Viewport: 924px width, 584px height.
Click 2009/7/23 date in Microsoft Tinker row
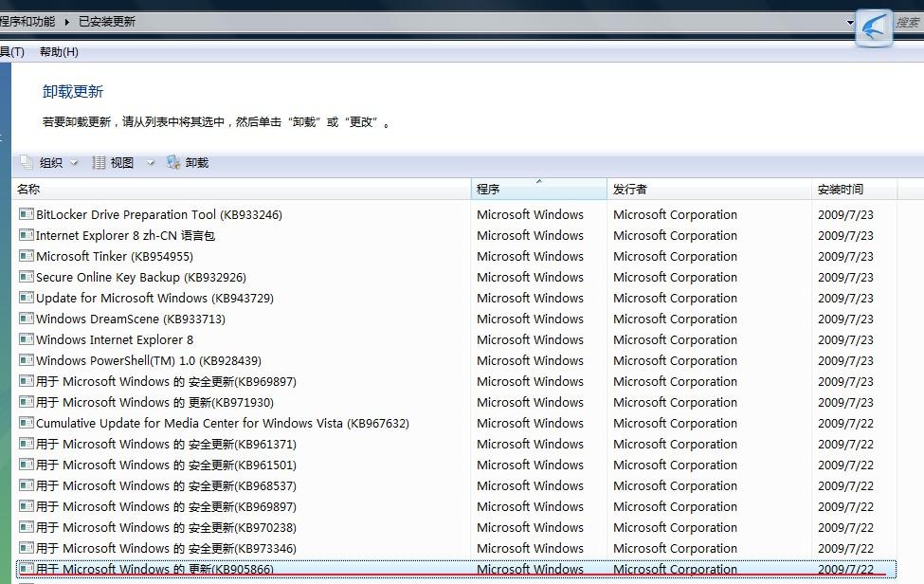(x=845, y=256)
